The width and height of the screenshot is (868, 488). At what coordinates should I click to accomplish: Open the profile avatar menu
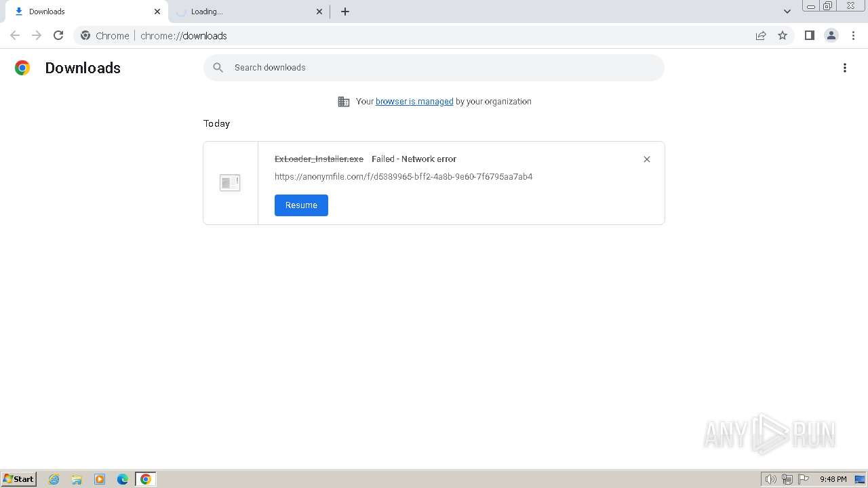point(831,35)
